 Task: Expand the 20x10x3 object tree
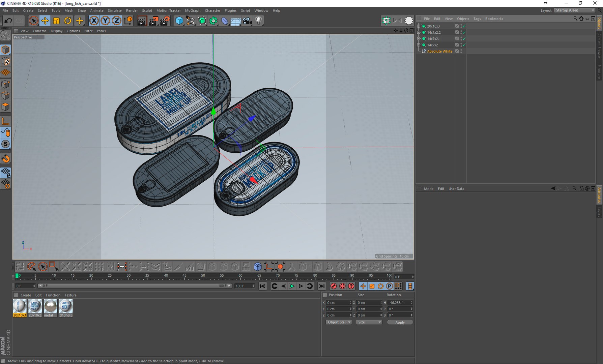point(419,26)
